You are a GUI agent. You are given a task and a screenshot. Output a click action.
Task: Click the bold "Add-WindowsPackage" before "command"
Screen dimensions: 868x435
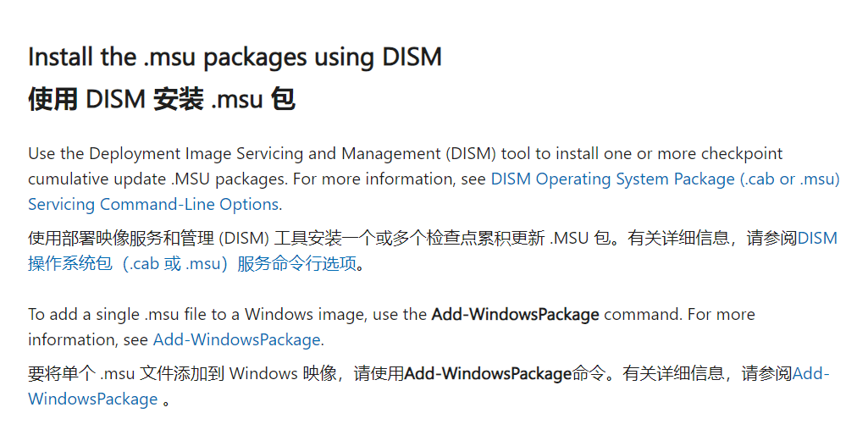point(516,314)
